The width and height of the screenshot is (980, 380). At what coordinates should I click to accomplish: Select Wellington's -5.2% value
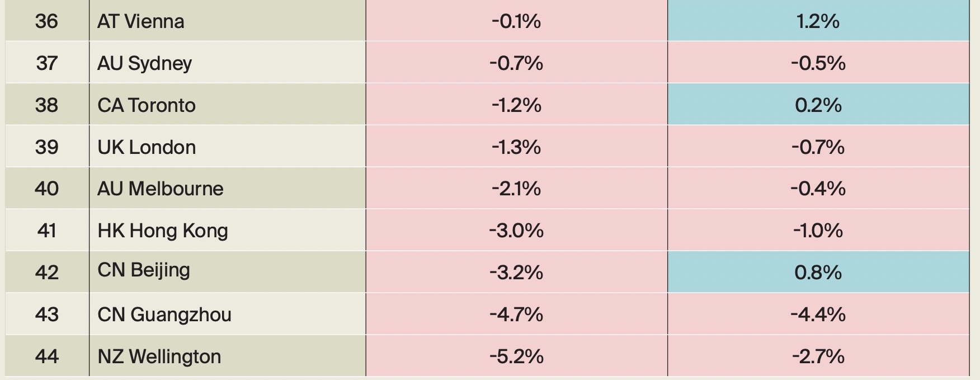[x=516, y=356]
